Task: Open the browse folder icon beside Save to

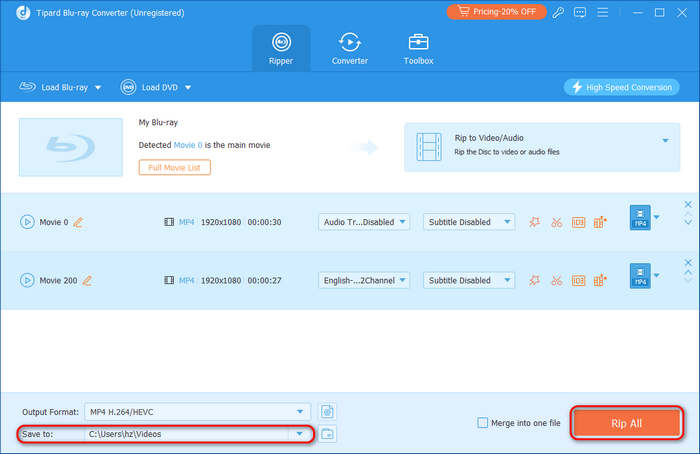Action: click(327, 433)
